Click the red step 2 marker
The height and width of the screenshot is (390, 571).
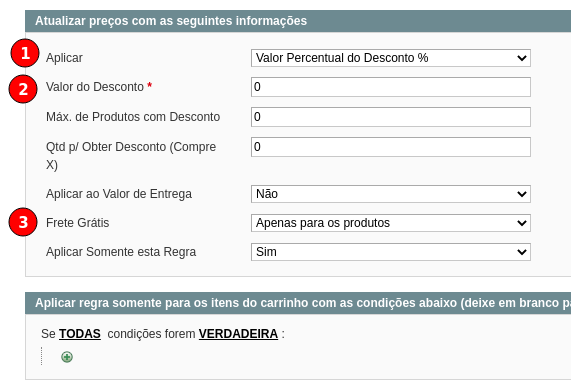coord(23,89)
